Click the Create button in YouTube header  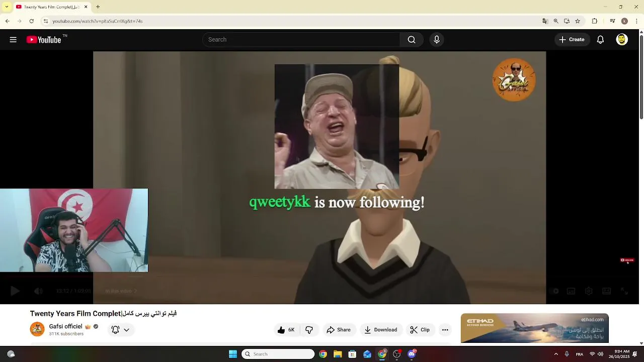tap(572, 40)
